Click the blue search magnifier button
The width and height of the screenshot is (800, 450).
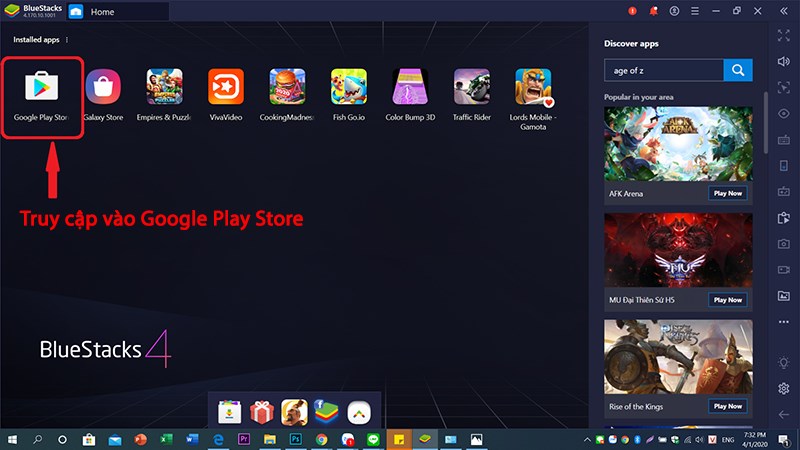[x=738, y=70]
